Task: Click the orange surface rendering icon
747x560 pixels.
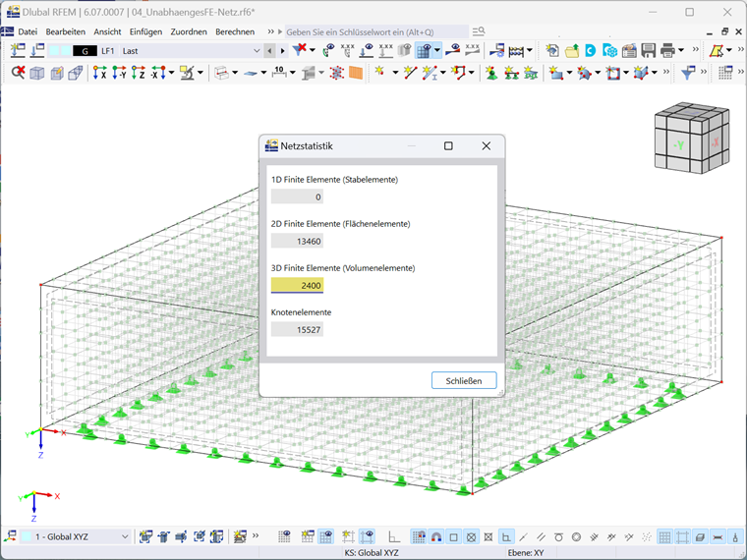Action: point(356,73)
